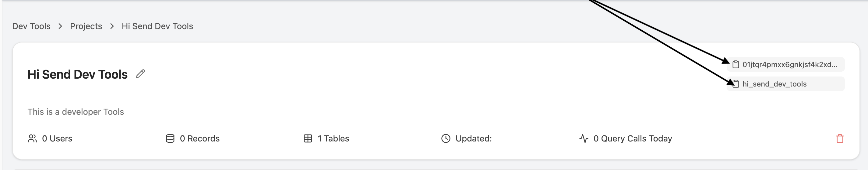
Task: Copy the 01jtqr4pmxx6gnkjsf4k2xd project ID text
Action: (x=790, y=64)
